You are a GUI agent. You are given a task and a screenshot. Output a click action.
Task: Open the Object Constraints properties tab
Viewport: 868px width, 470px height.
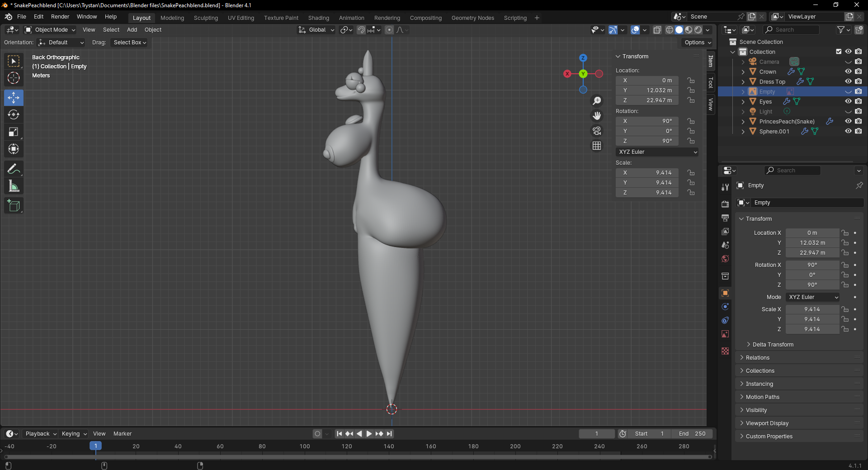pos(725,320)
